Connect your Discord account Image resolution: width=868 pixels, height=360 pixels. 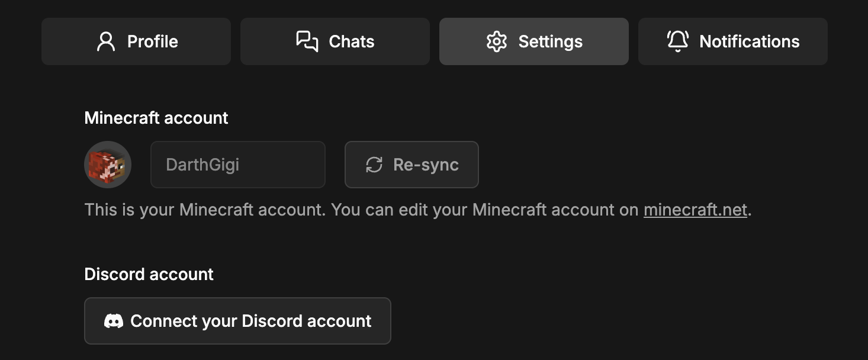(237, 320)
